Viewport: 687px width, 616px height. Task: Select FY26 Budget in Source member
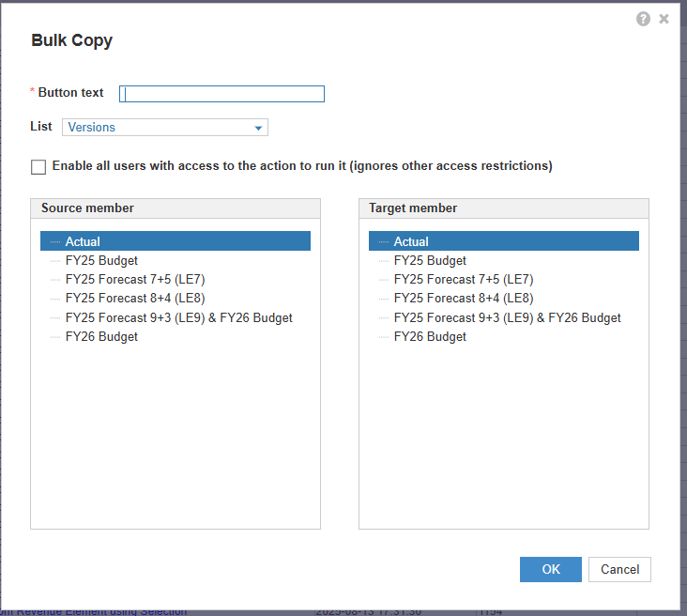click(x=101, y=336)
